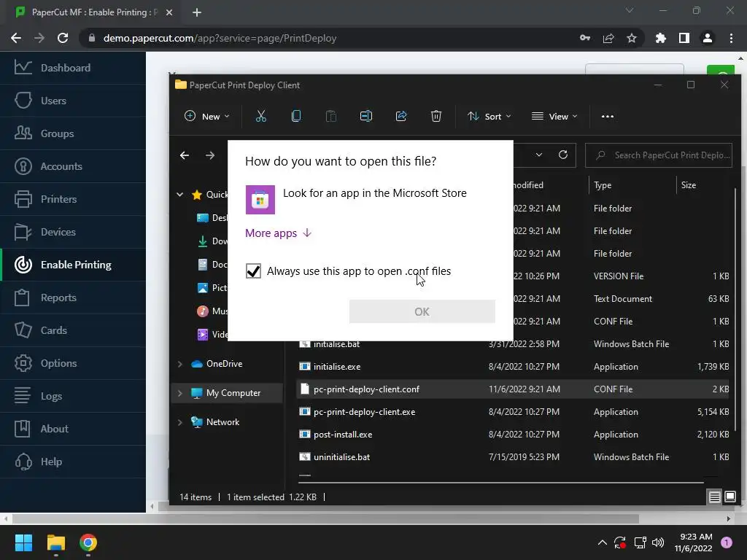Viewport: 747px width, 560px height.
Task: Click the Explorer forward arrow
Action: coord(209,155)
